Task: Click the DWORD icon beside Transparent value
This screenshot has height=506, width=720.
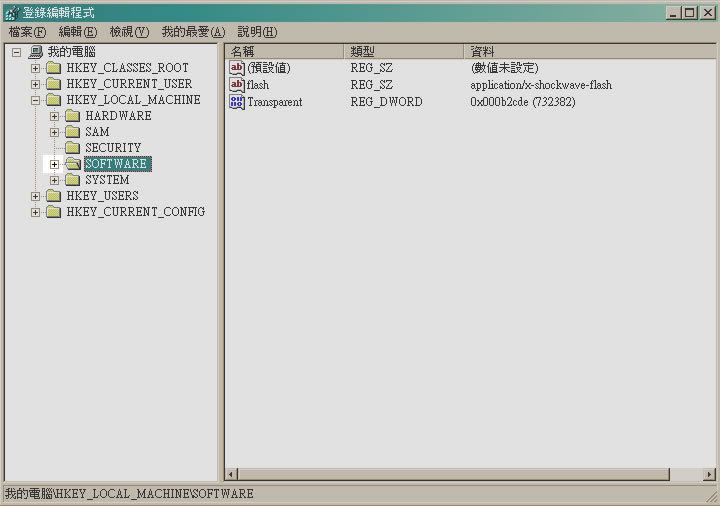Action: 237,102
